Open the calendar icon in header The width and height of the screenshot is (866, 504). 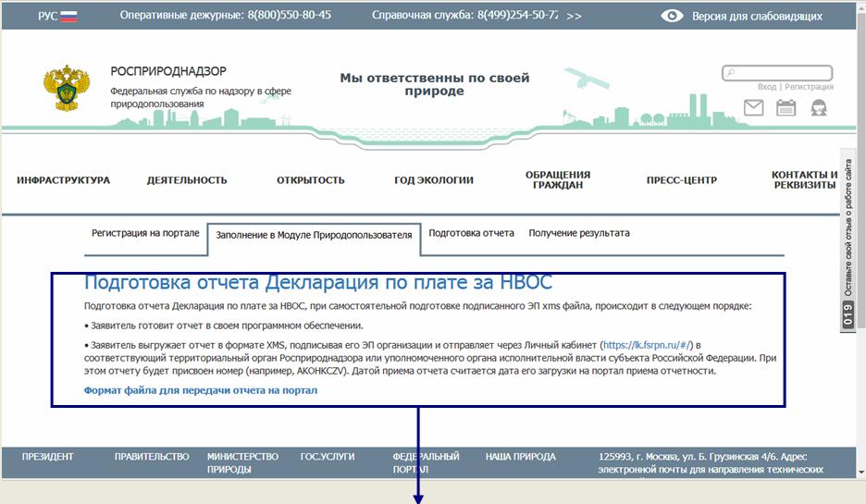click(x=786, y=108)
